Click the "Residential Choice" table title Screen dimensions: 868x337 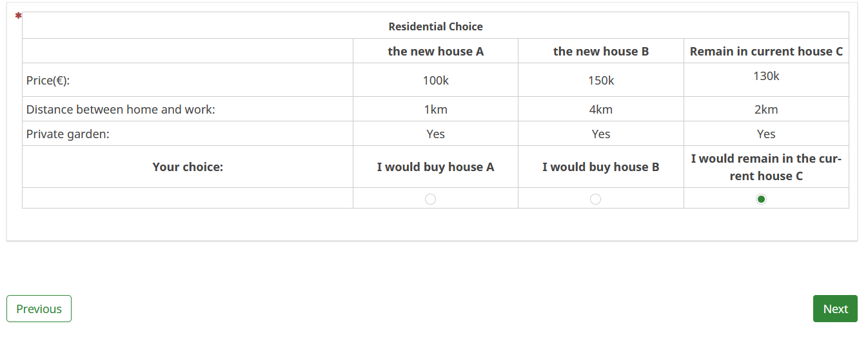435,26
